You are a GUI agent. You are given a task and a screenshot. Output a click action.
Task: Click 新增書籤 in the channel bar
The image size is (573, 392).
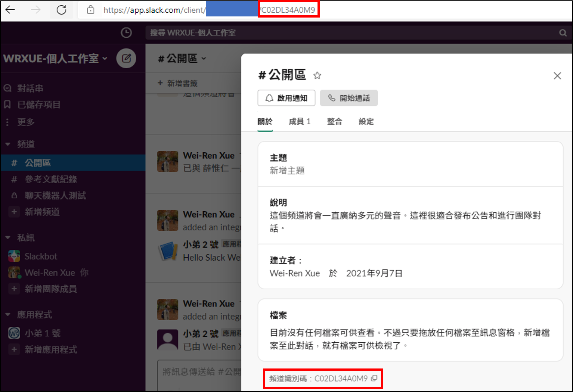click(178, 83)
